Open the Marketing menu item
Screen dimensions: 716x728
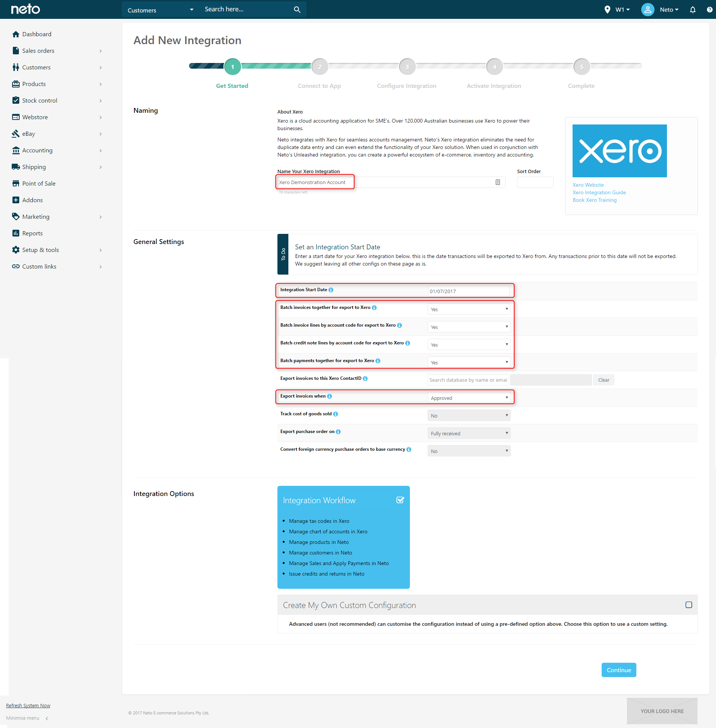[x=36, y=217]
